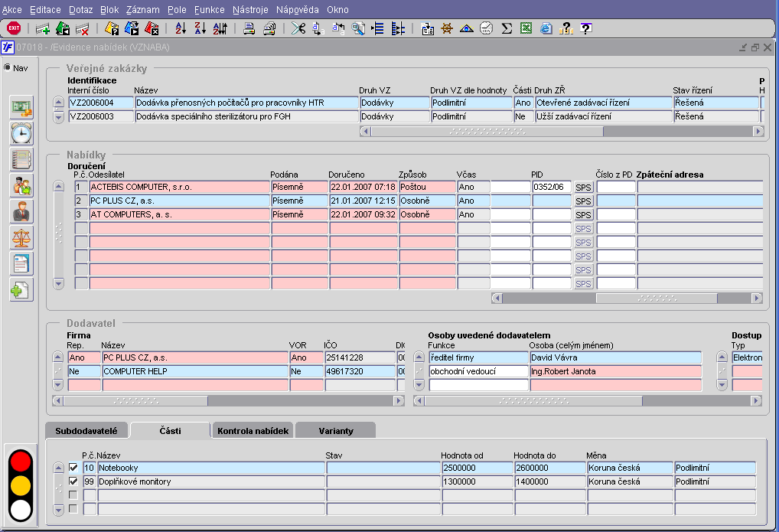
Task: Open the Subdodavatelé tab
Action: tap(86, 431)
